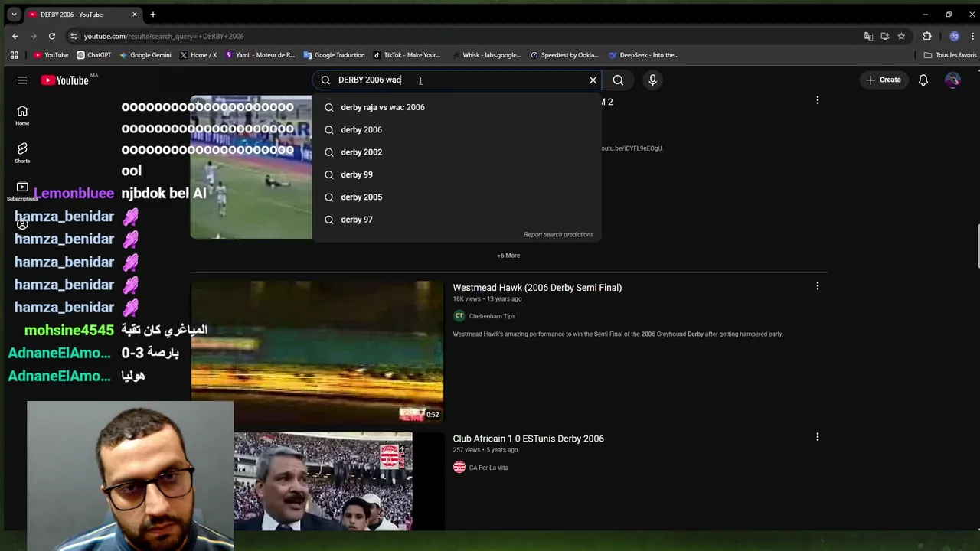The height and width of the screenshot is (551, 980).
Task: Open the bookmarks bar apps grid icon
Action: [14, 55]
